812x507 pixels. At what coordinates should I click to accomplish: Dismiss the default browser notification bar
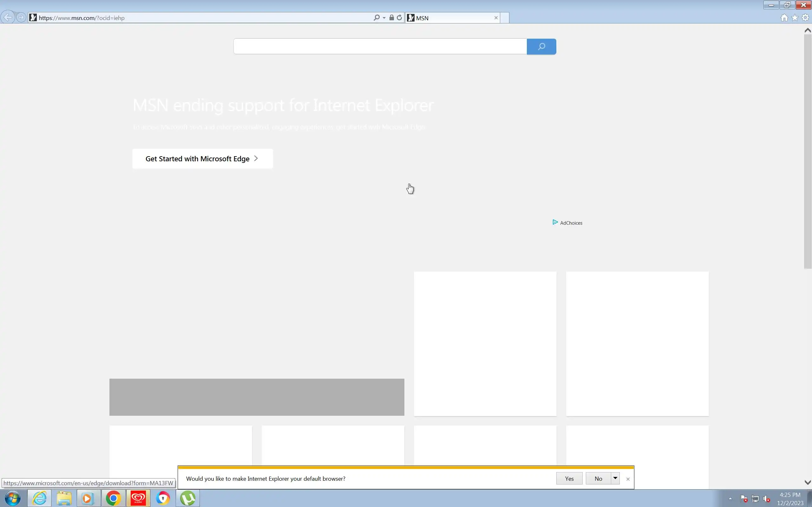click(628, 479)
